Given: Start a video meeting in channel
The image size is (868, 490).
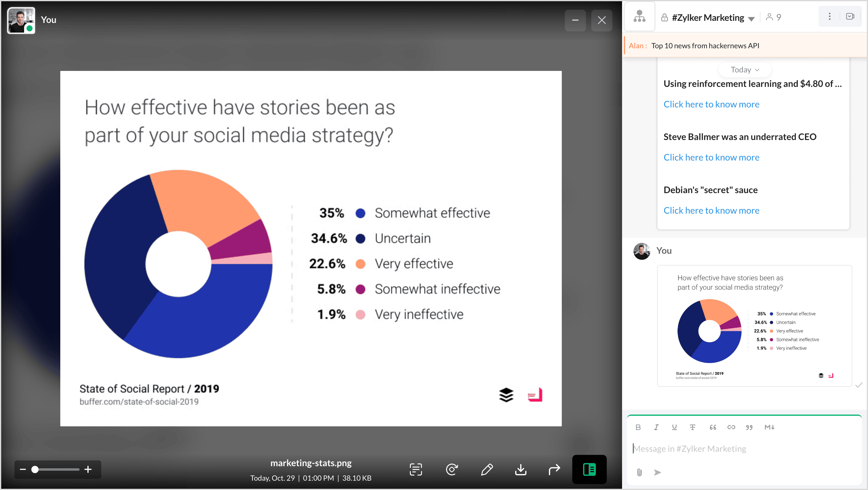Looking at the screenshot, I should (850, 17).
